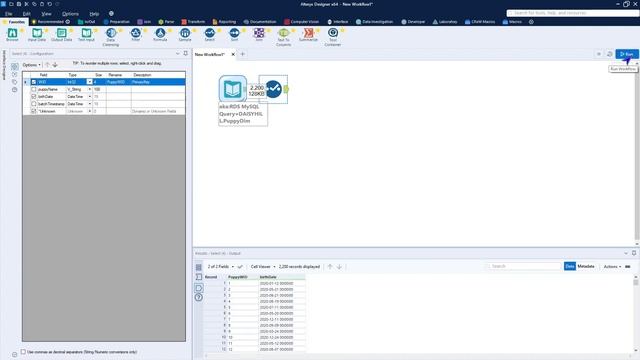Switch to the Transform tool palette tab
The width and height of the screenshot is (640, 360).
pyautogui.click(x=193, y=22)
